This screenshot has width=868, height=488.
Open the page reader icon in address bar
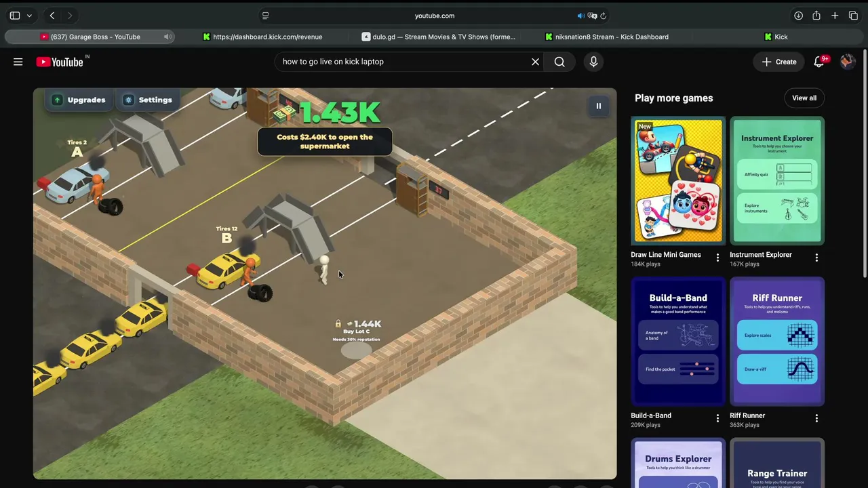tap(265, 16)
